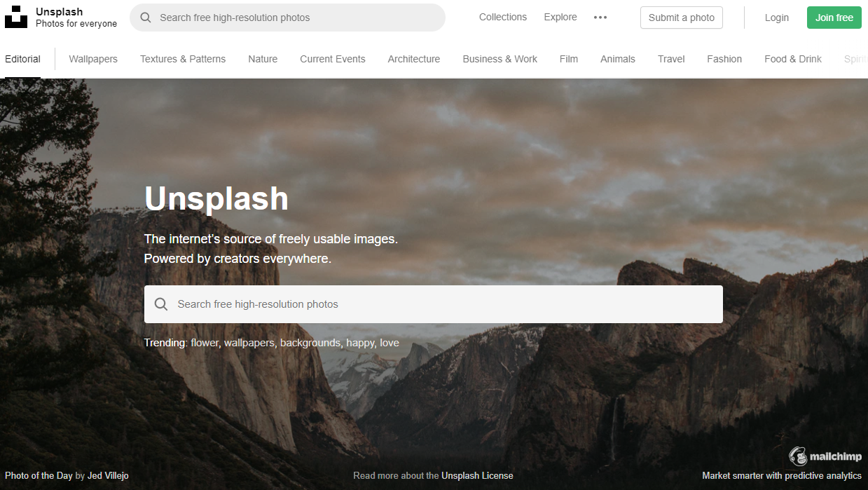Click Market smarter with predictive analytics
Image resolution: width=868 pixels, height=490 pixels.
pos(782,475)
